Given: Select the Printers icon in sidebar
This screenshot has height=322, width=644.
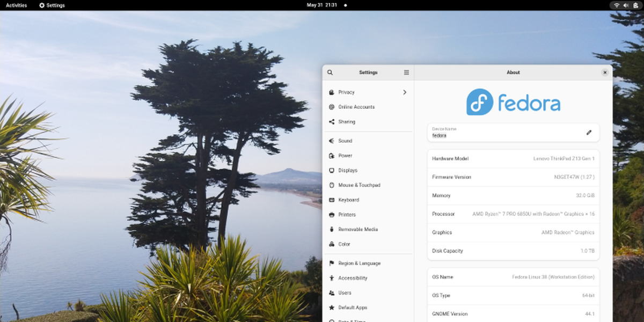Looking at the screenshot, I should tap(332, 215).
